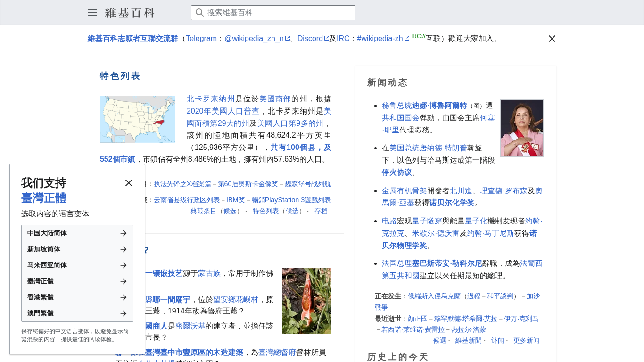The image size is (644, 362).
Task: Open the 北川進 link
Action: (x=461, y=191)
